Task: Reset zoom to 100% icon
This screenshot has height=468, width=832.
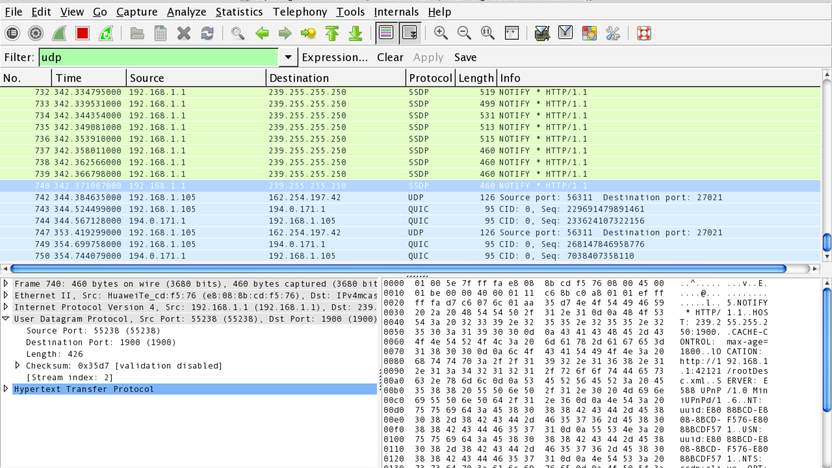Action: [488, 33]
